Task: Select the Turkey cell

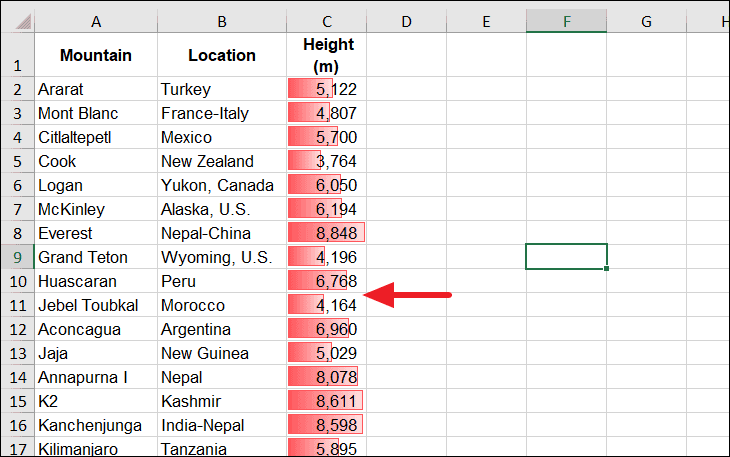Action: click(x=222, y=89)
